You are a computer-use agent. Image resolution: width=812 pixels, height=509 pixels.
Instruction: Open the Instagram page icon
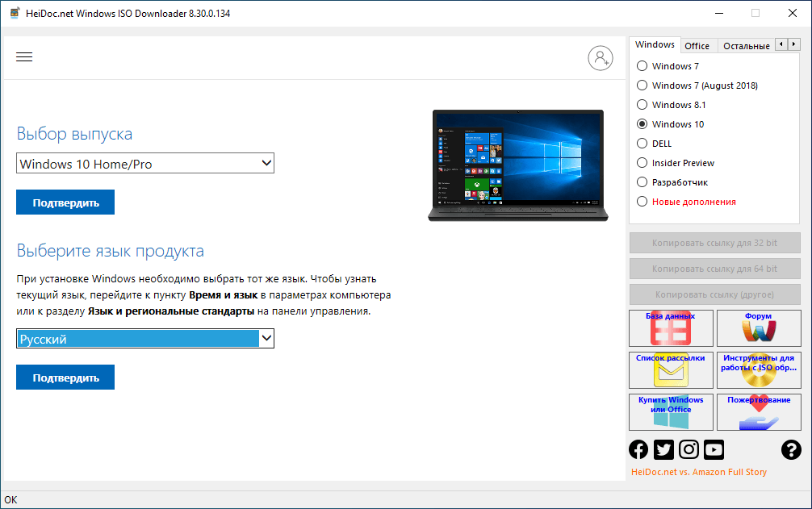[689, 449]
